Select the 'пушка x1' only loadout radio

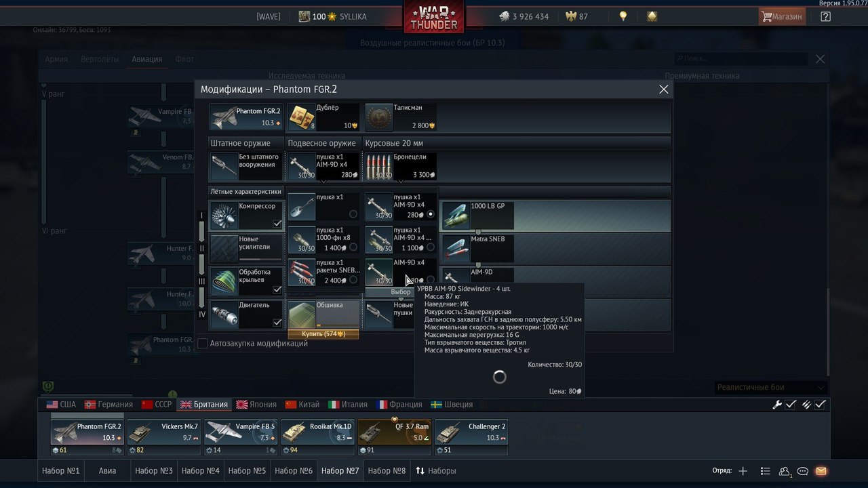pos(353,214)
